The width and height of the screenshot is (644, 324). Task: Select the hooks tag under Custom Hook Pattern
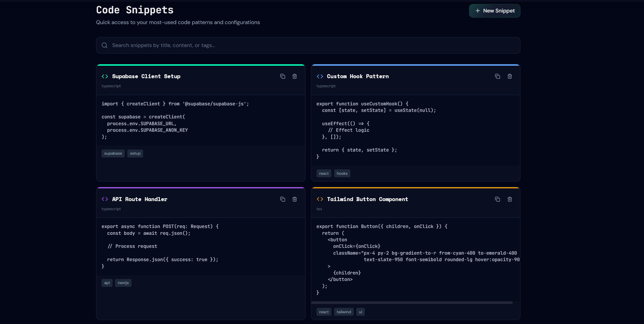tap(342, 173)
